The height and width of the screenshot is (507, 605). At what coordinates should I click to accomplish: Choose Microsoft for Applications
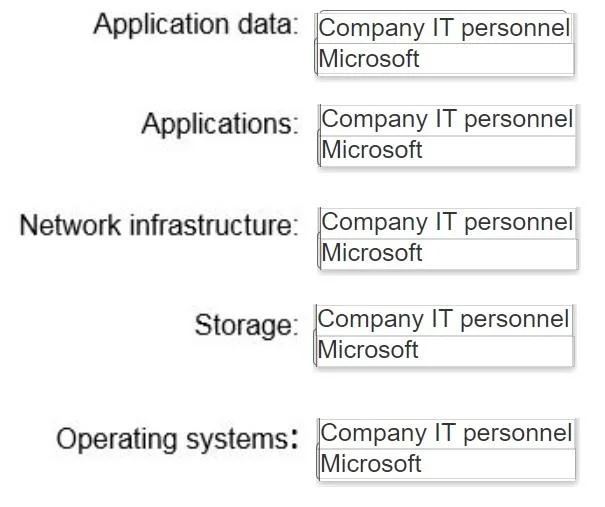(448, 150)
